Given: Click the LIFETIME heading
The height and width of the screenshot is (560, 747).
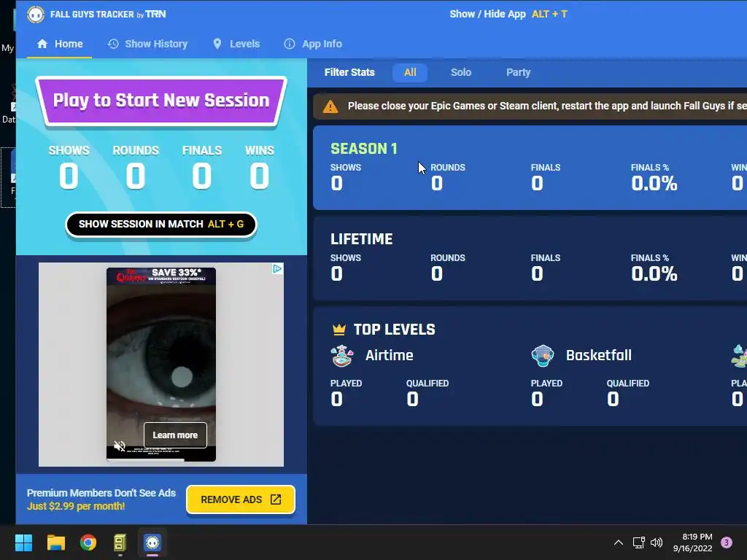Looking at the screenshot, I should coord(362,239).
